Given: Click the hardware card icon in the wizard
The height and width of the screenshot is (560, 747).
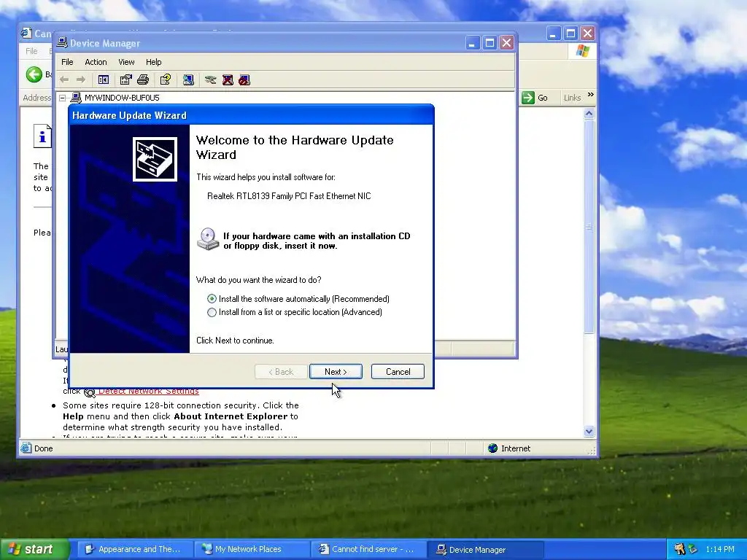Looking at the screenshot, I should (x=155, y=159).
